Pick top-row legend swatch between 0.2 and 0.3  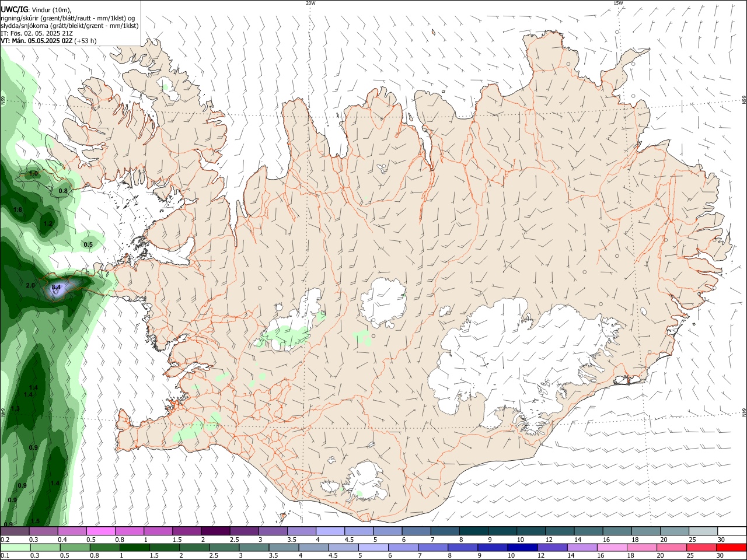tap(15, 531)
